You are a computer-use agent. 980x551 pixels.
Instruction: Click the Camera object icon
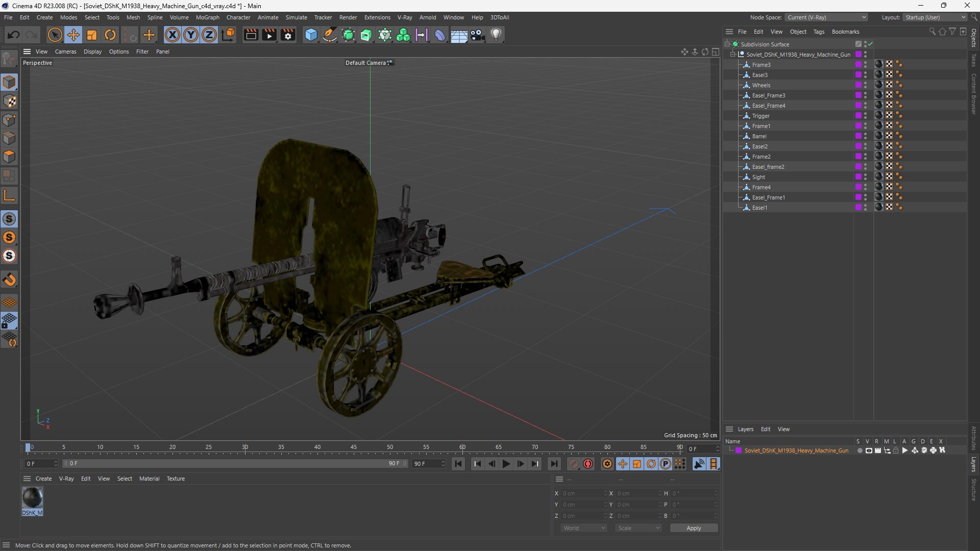point(478,35)
